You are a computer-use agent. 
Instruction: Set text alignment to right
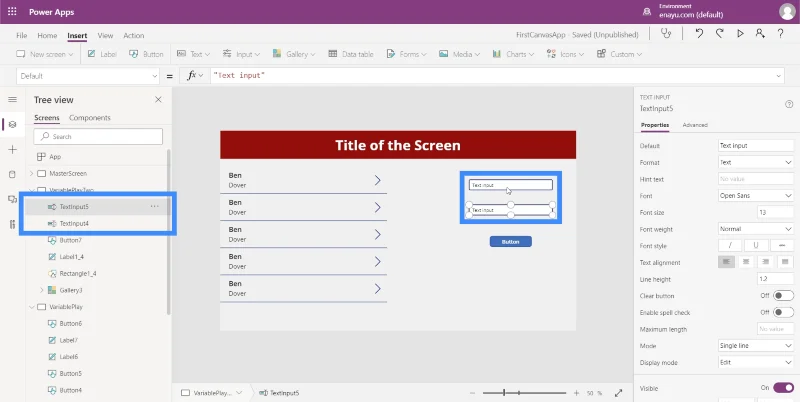tap(765, 262)
